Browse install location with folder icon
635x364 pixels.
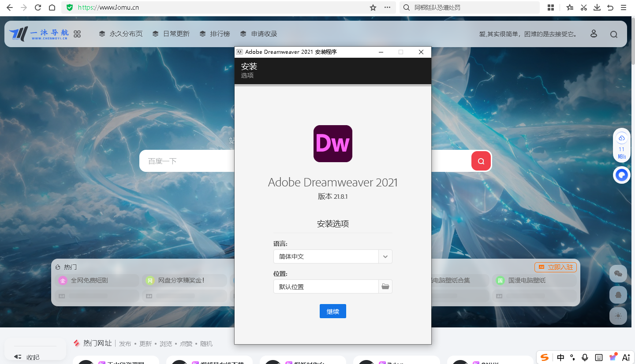[385, 286]
